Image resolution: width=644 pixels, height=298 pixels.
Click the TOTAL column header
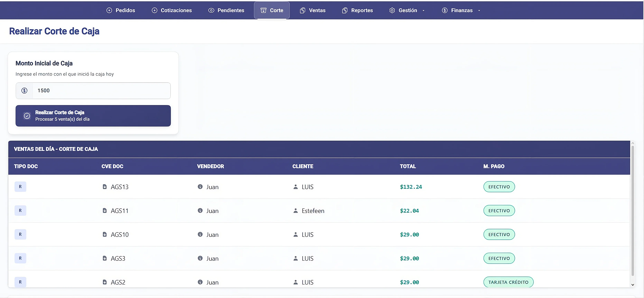(x=408, y=166)
